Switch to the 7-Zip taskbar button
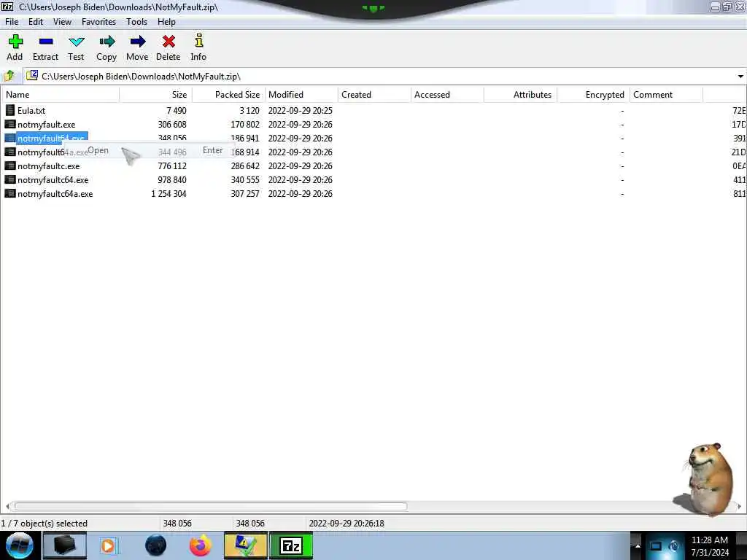The image size is (747, 560). coord(291,545)
